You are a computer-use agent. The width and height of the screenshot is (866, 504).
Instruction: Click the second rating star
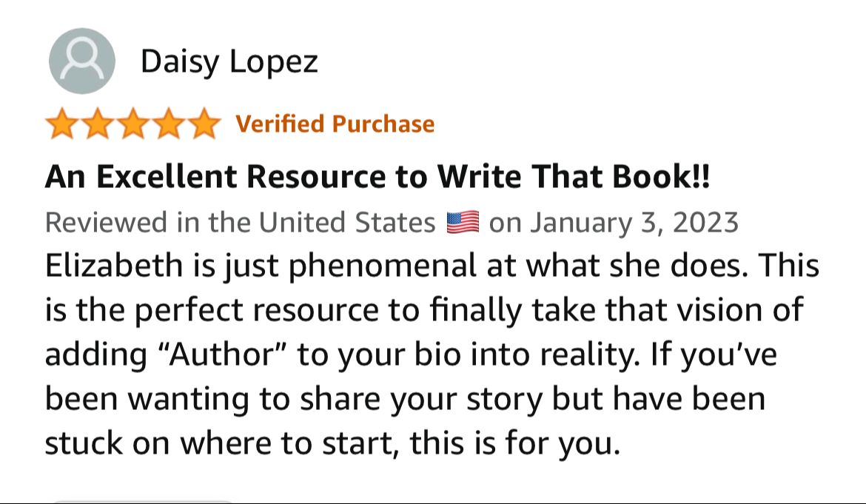click(x=96, y=124)
